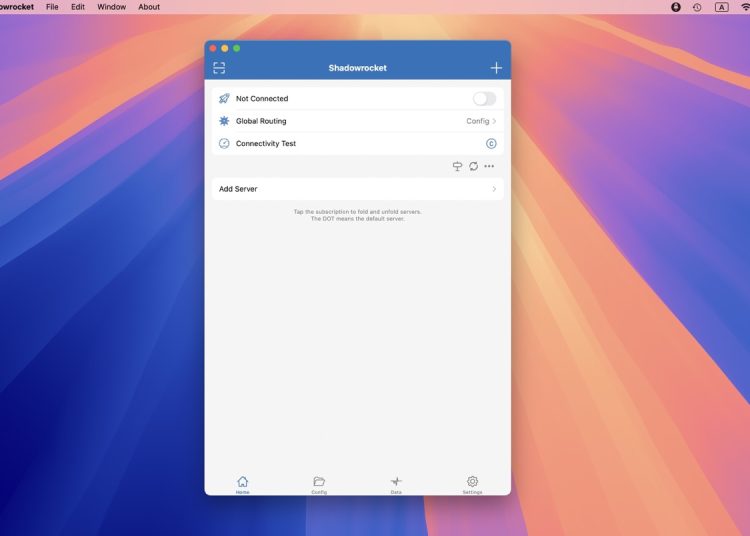Screen dimensions: 750x536
Task: Click the Time Machine clock icon in menu bar
Action: pos(697,7)
